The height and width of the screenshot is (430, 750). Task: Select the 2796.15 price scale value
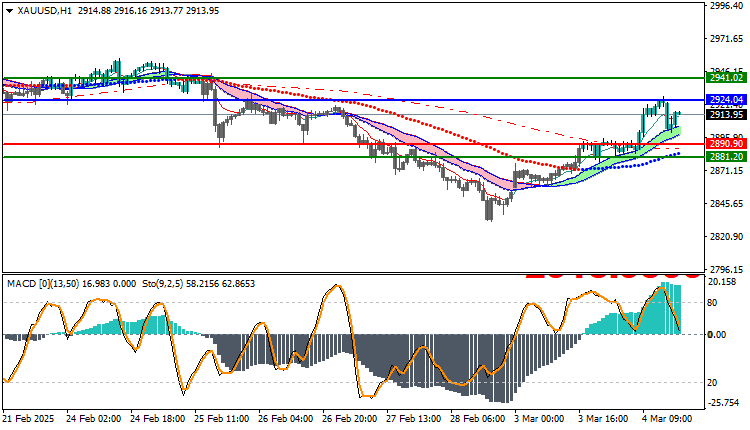pyautogui.click(x=727, y=269)
